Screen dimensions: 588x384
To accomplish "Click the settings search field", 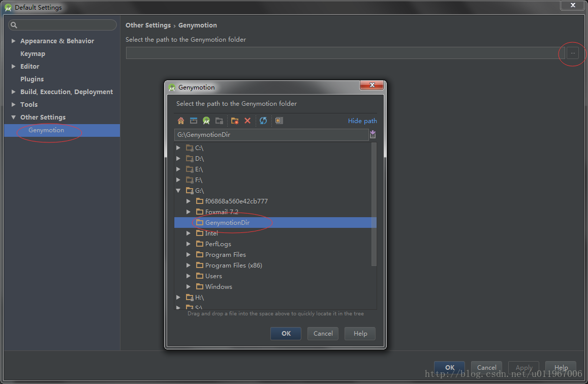I will click(x=62, y=25).
